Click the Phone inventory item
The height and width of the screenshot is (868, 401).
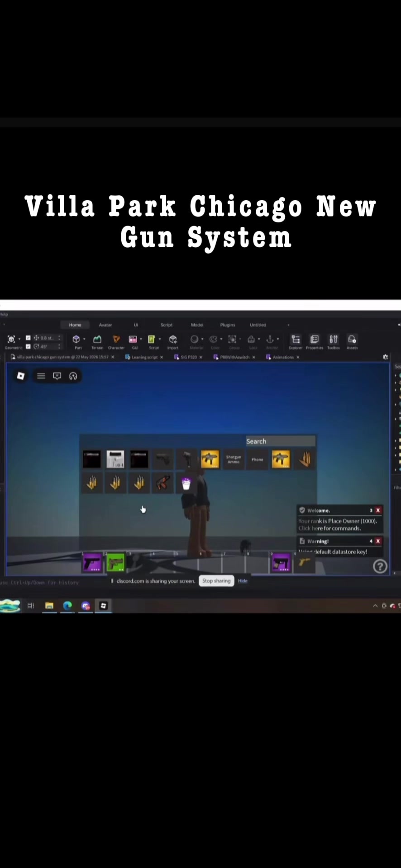point(257,459)
